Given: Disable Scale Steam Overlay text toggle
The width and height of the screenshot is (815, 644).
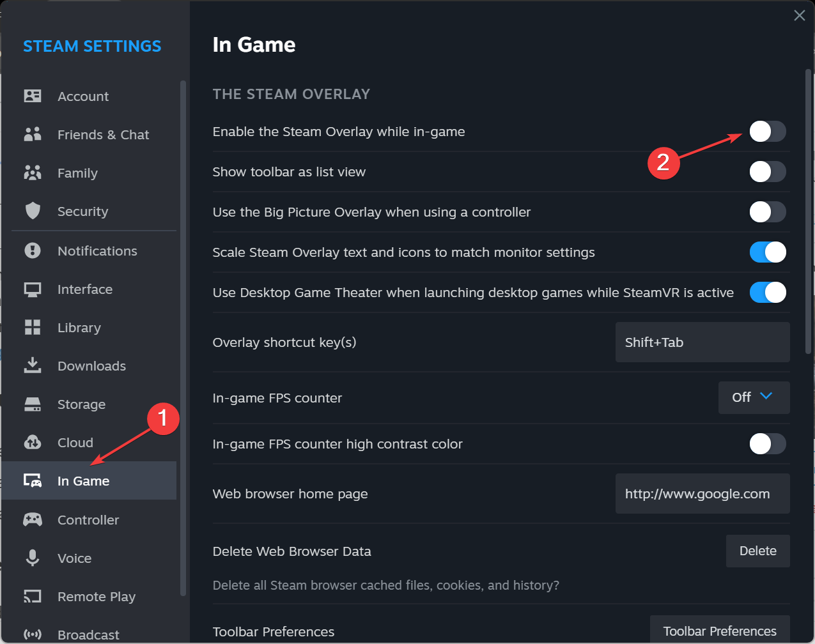Looking at the screenshot, I should pos(767,252).
